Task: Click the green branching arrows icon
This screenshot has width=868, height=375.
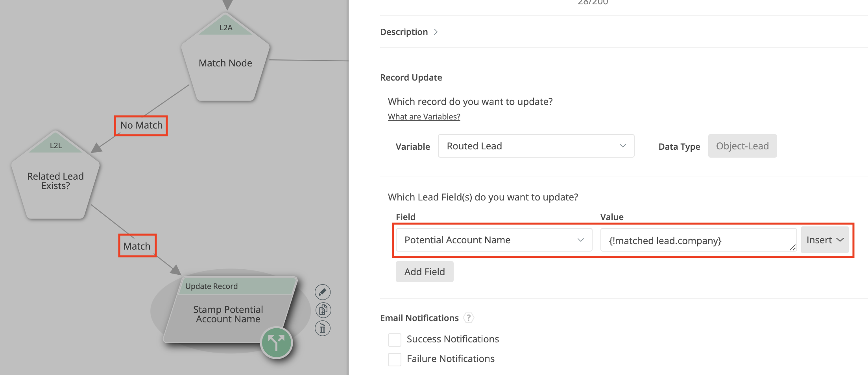Action: pos(276,342)
